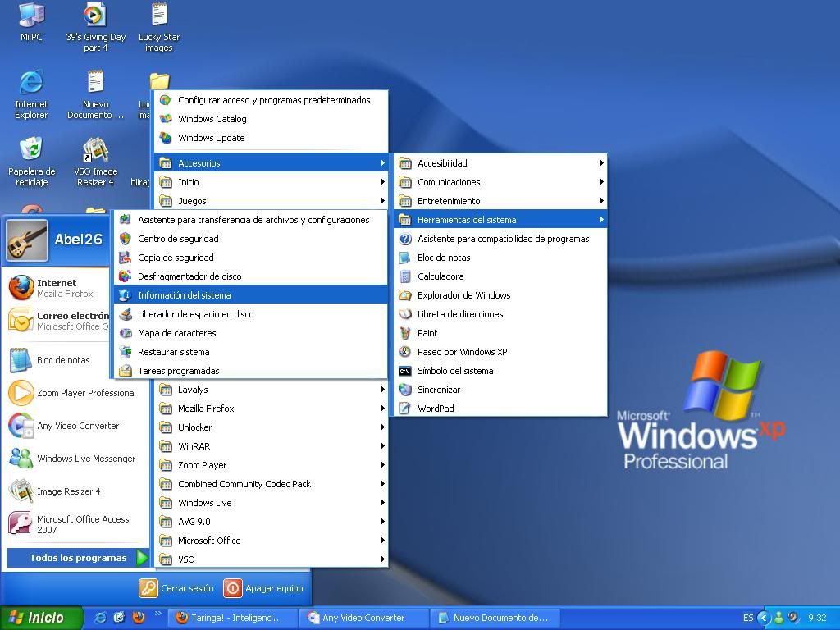Click the Restaurar sistema icon
840x630 pixels.
pyautogui.click(x=126, y=352)
